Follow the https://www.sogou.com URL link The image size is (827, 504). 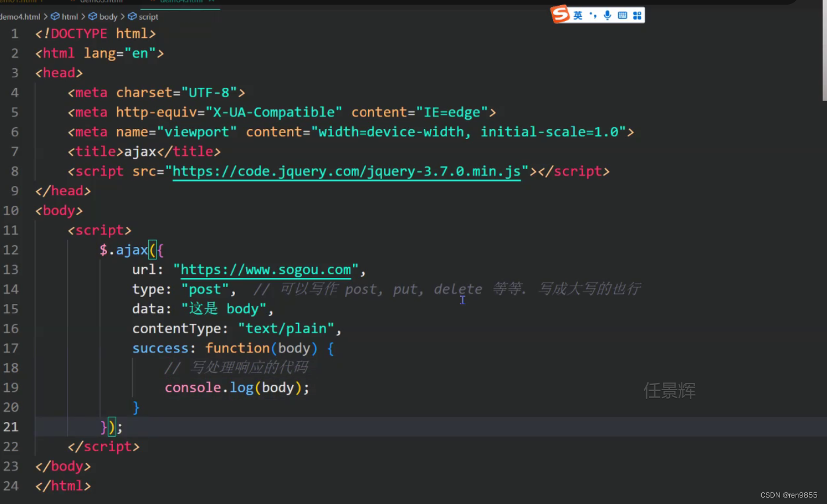click(266, 270)
